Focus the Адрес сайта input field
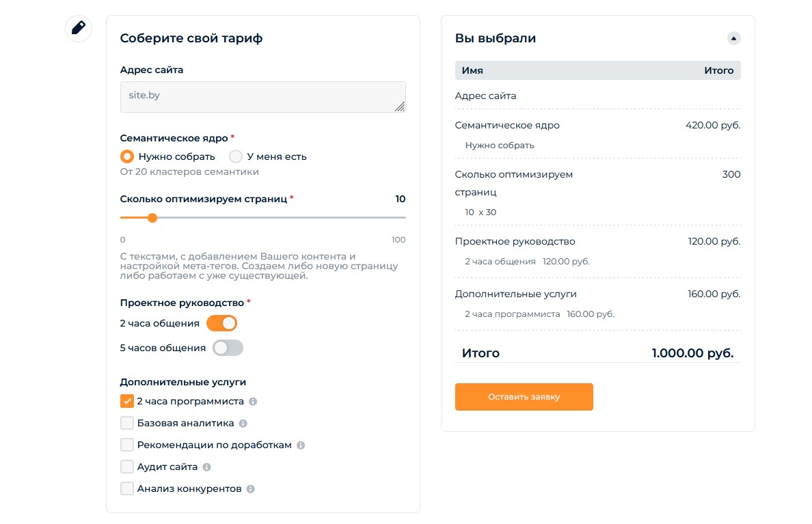This screenshot has height=524, width=812. coord(262,97)
